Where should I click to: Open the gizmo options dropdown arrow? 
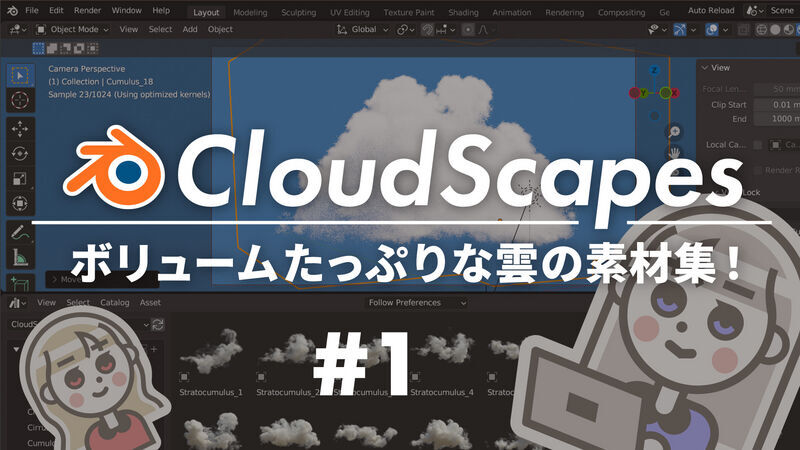coord(693,30)
